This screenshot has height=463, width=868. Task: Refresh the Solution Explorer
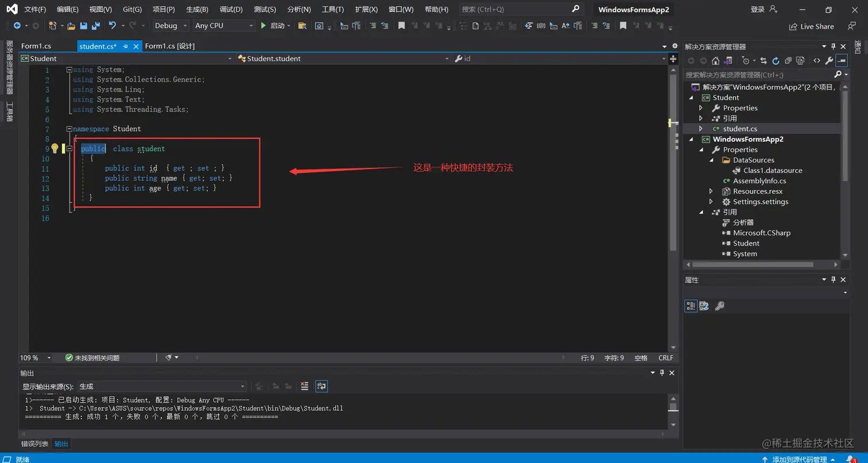click(776, 60)
